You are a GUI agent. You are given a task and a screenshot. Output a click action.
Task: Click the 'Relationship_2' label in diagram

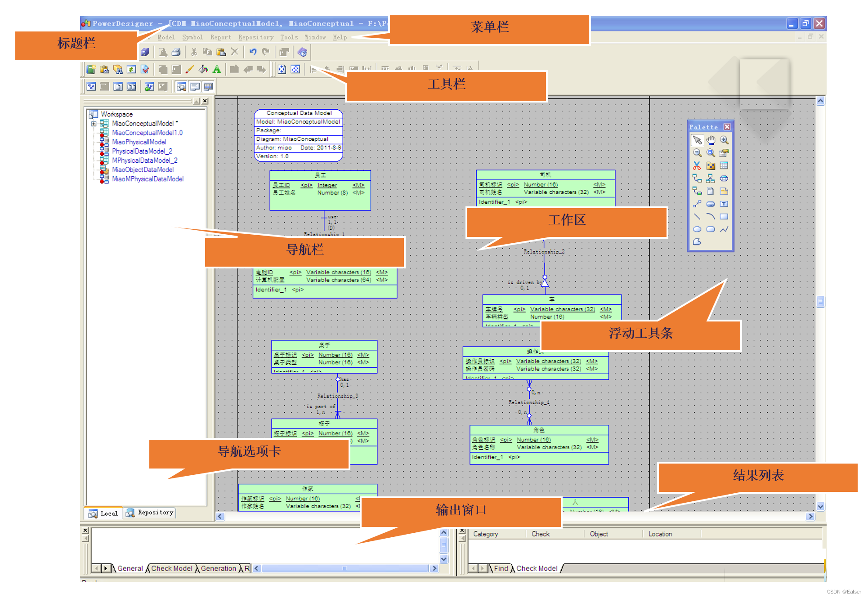pos(544,252)
